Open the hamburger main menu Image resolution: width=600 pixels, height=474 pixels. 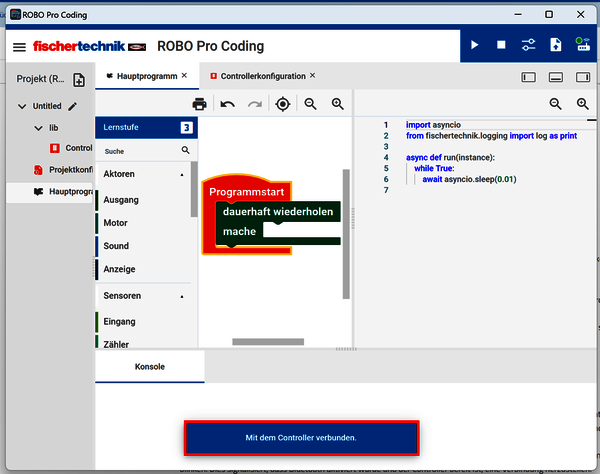click(x=19, y=47)
